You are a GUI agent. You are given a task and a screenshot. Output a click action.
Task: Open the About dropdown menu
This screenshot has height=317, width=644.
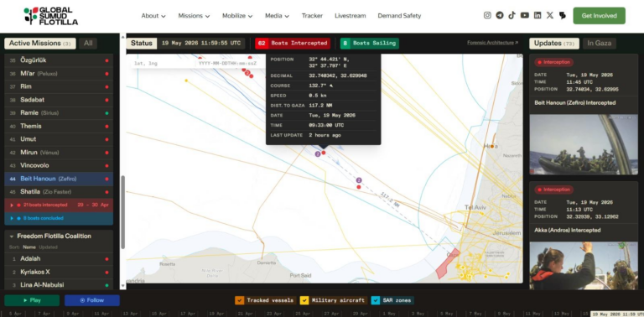pos(153,16)
